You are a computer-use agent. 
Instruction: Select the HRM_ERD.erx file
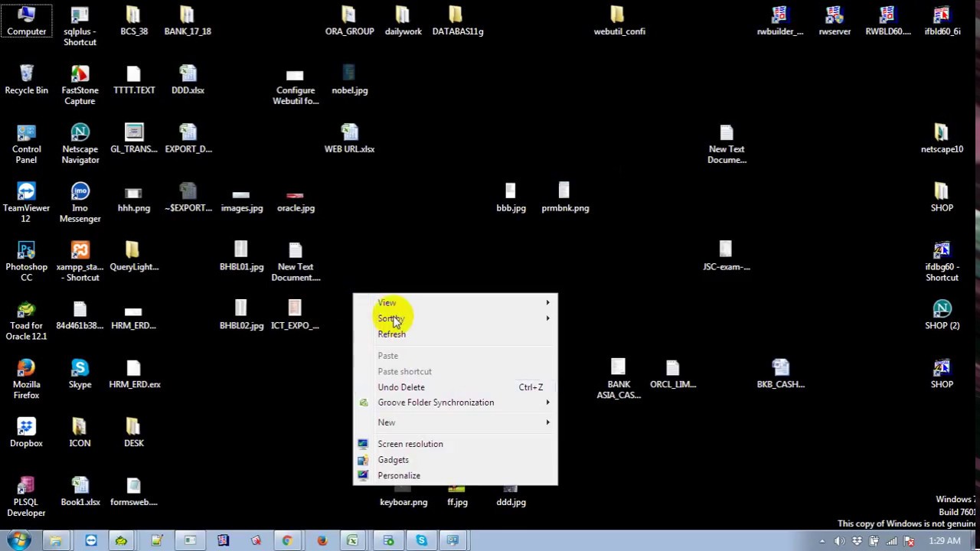coord(134,375)
